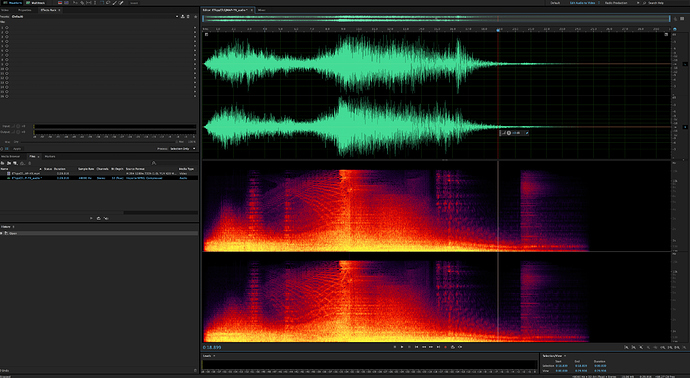The width and height of the screenshot is (690, 378).
Task: Select the Lasso selection tool
Action: tap(108, 3)
